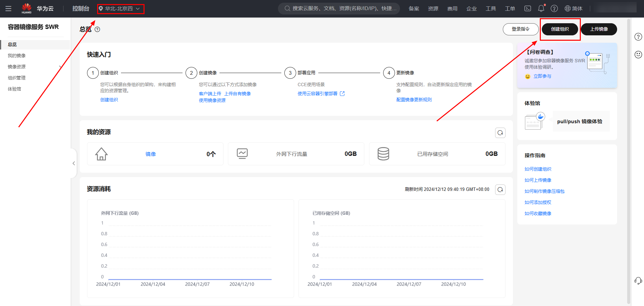Click the survey banner illustration
This screenshot has width=644, height=306.
click(598, 62)
